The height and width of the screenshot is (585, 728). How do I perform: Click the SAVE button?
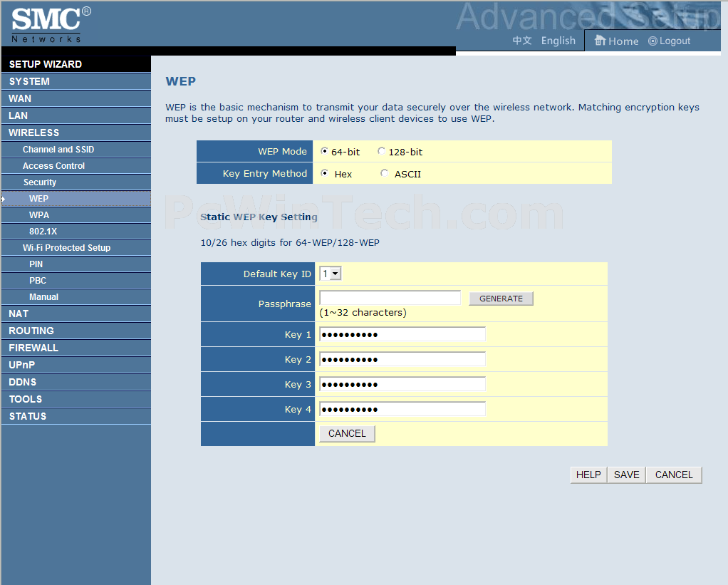(626, 475)
